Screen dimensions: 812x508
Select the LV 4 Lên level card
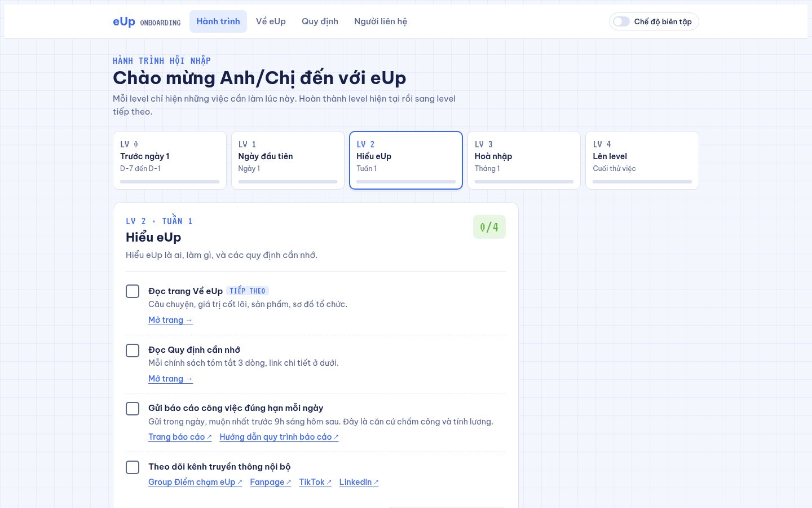coord(642,160)
